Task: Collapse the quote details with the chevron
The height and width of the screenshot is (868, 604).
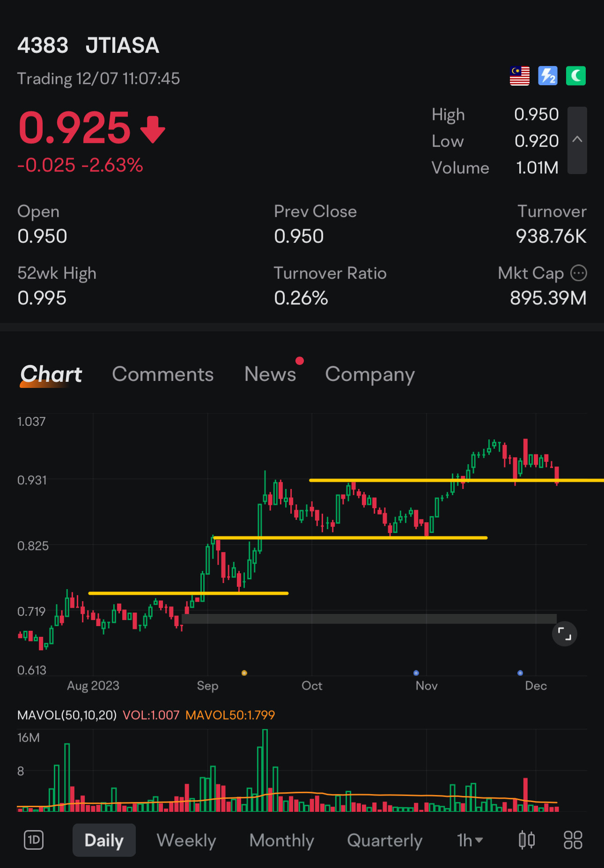Action: [x=577, y=140]
